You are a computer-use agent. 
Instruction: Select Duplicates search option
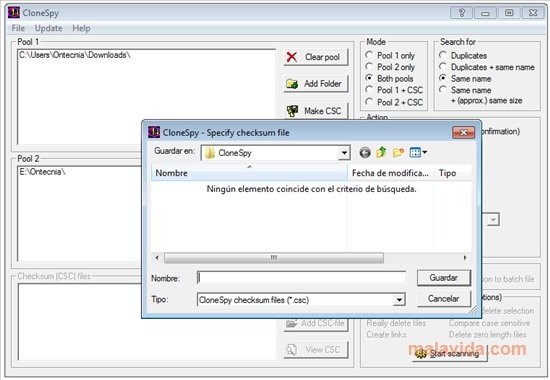pyautogui.click(x=463, y=55)
